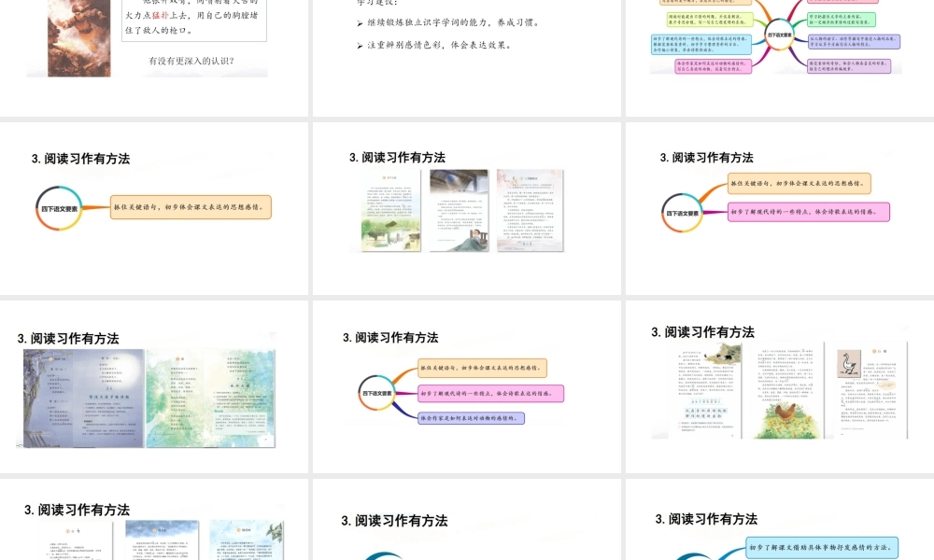The height and width of the screenshot is (560, 934).
Task: Click the textbook page with the hen illustration
Action: click(x=785, y=390)
